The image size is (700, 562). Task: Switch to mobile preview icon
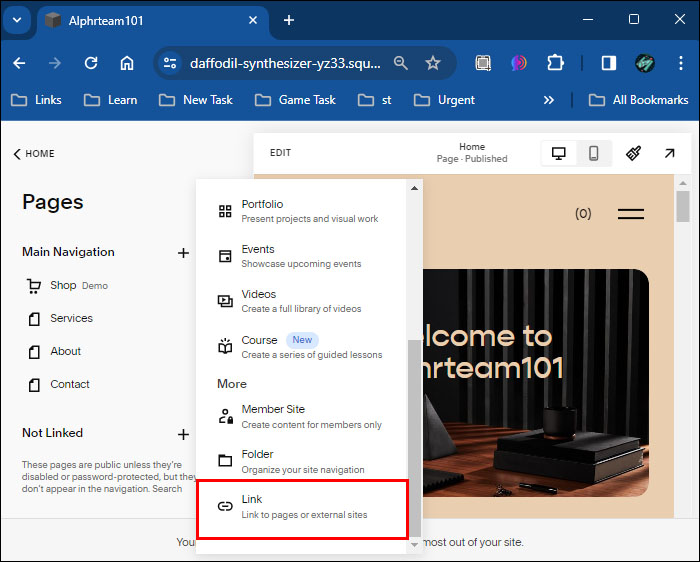point(593,154)
